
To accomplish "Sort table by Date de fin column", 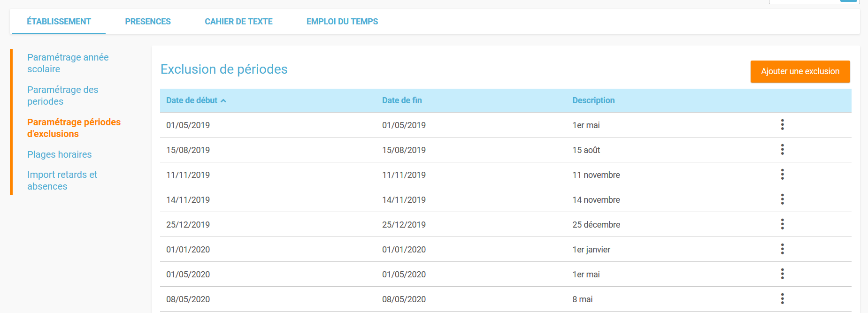I will 402,100.
